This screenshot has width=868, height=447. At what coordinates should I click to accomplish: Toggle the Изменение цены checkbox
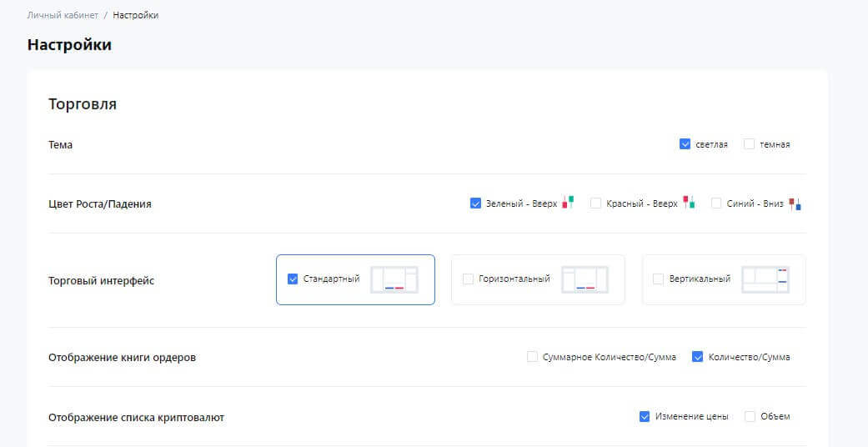click(645, 416)
